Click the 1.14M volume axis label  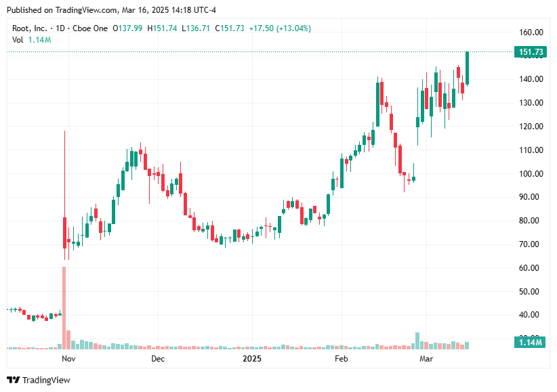[x=530, y=343]
